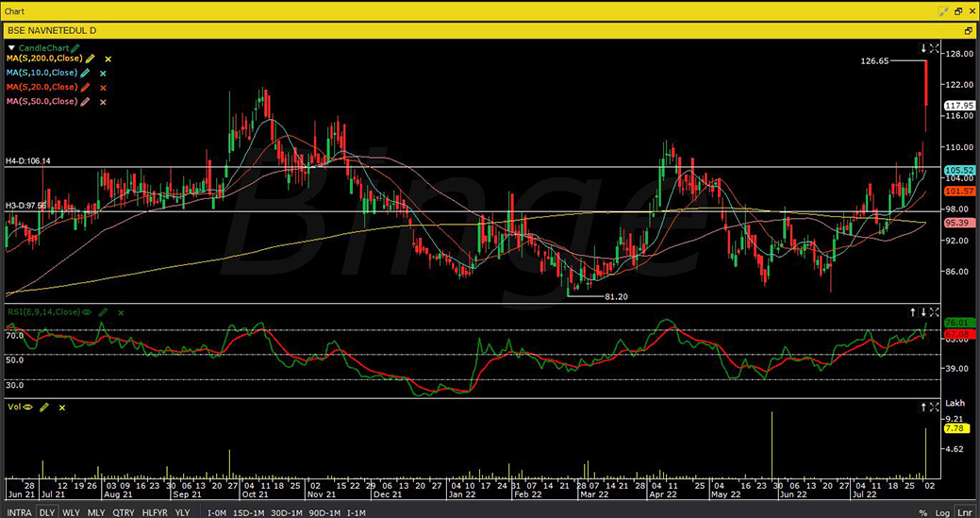Switch to MLY timeframe tab
This screenshot has height=518, width=980.
pos(96,511)
